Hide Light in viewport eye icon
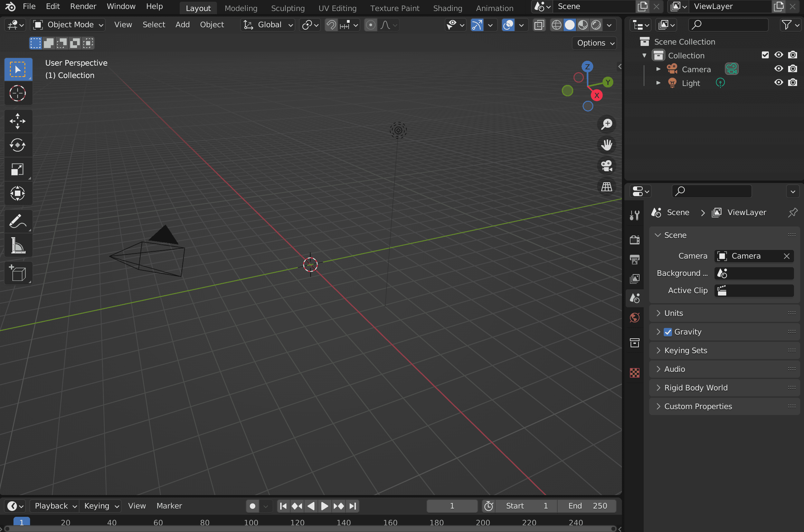Image resolution: width=804 pixels, height=532 pixels. point(778,83)
